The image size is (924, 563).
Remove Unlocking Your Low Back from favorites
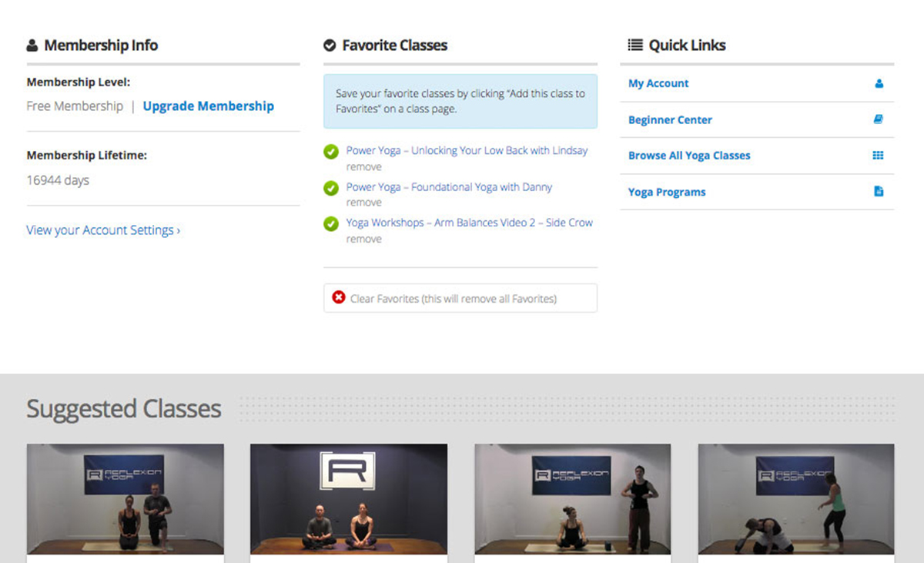363,166
